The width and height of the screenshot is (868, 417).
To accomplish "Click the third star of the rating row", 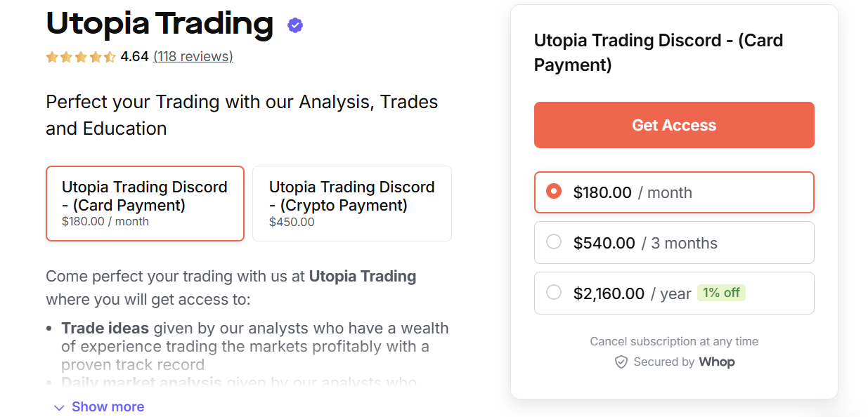I will coord(80,56).
